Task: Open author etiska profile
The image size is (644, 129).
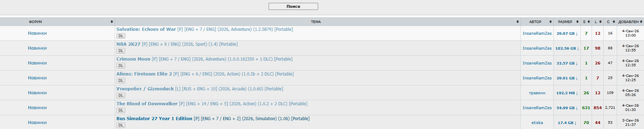Action: pyautogui.click(x=537, y=123)
